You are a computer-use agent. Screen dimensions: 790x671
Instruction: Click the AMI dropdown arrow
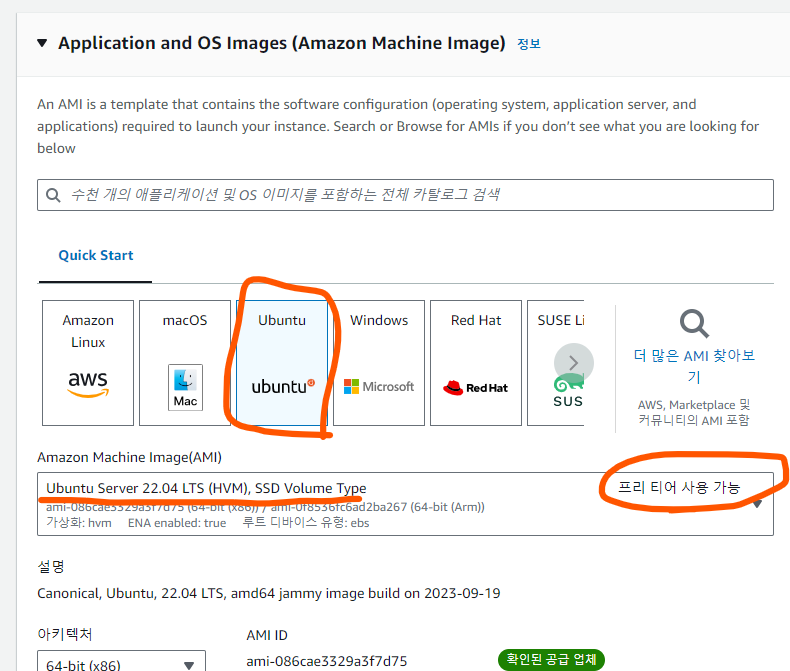coord(757,504)
